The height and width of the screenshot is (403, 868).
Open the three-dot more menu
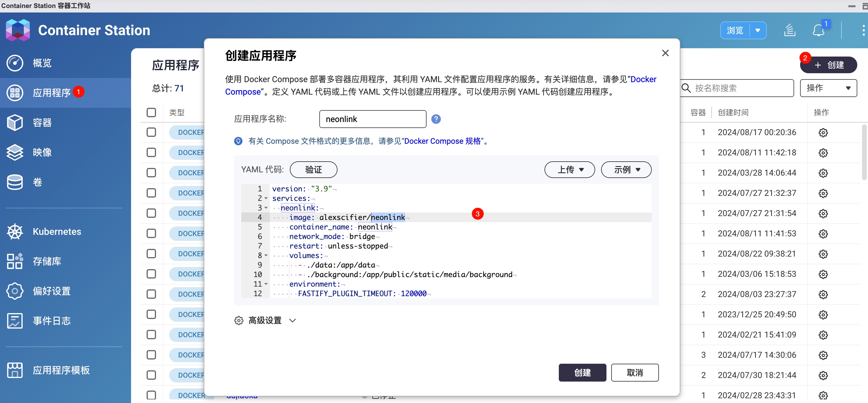[x=863, y=30]
